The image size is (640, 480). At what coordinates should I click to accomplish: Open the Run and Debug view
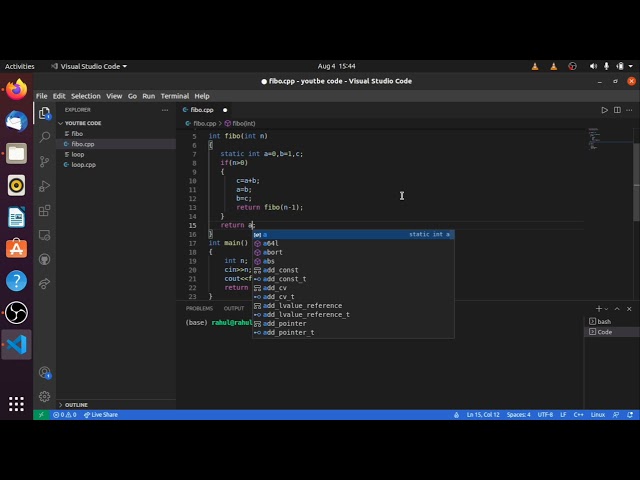44,186
